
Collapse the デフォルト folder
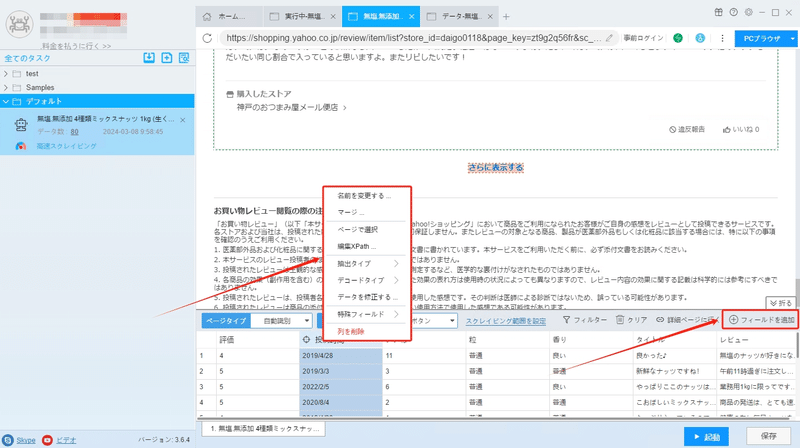(6, 102)
